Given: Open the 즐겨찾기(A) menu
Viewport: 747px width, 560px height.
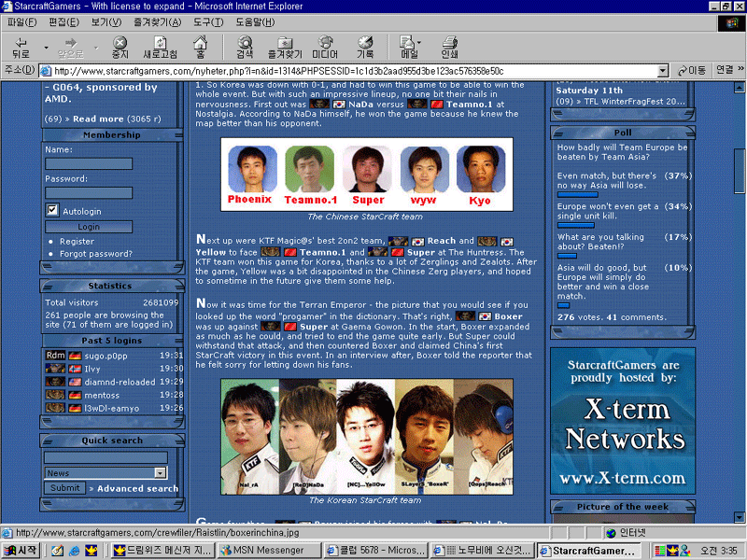Looking at the screenshot, I should tap(157, 21).
